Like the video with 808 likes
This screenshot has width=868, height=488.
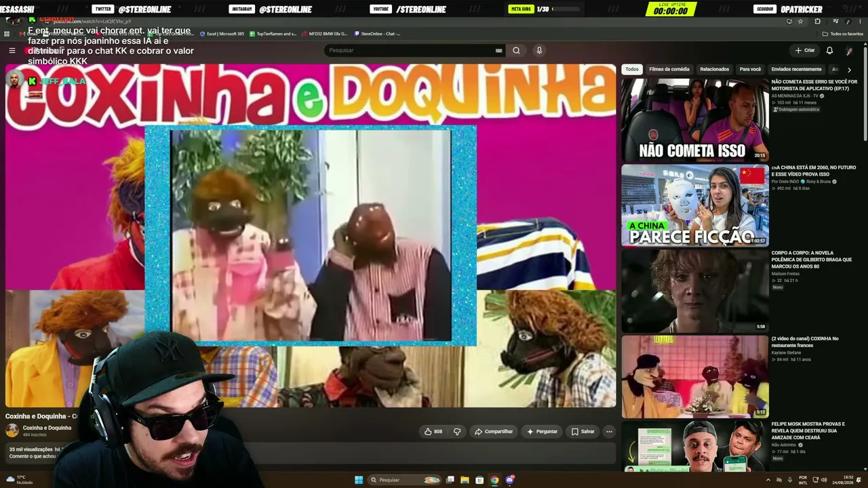[x=433, y=431]
